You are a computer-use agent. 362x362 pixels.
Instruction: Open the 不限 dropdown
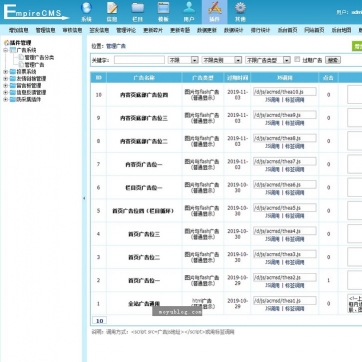183,60
